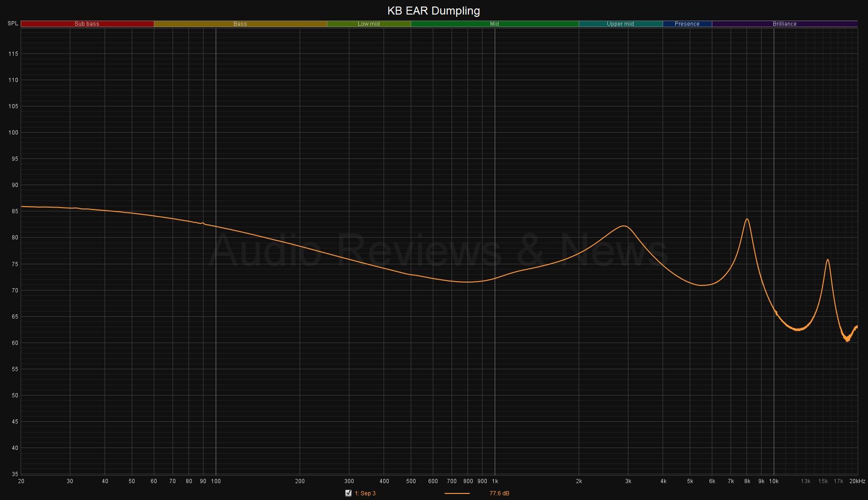Screen dimensions: 868x500
Task: Click the SPL axis label
Action: coord(13,23)
